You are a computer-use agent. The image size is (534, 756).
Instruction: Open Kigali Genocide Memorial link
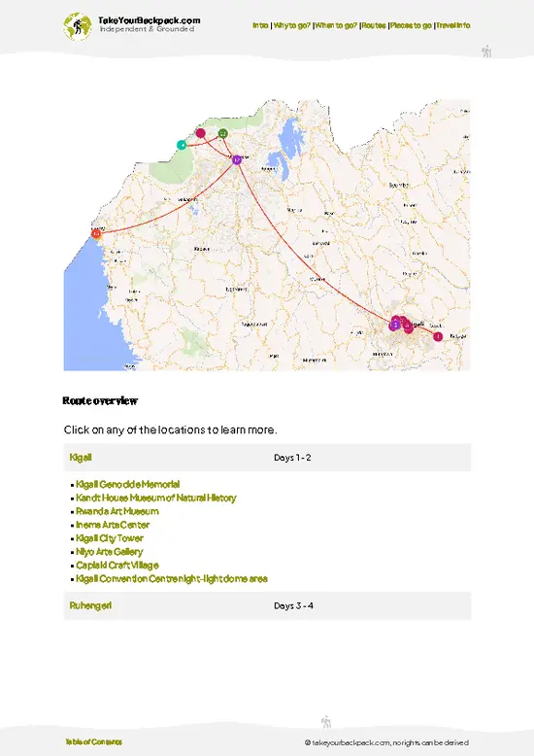click(x=128, y=484)
